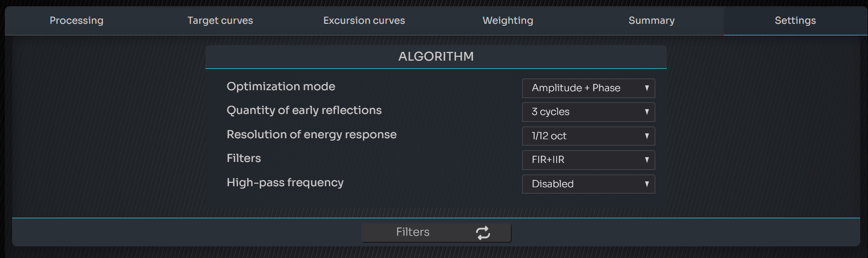Click the Quantity of early reflections label
Viewport: 868px width, 258px height.
pos(304,111)
